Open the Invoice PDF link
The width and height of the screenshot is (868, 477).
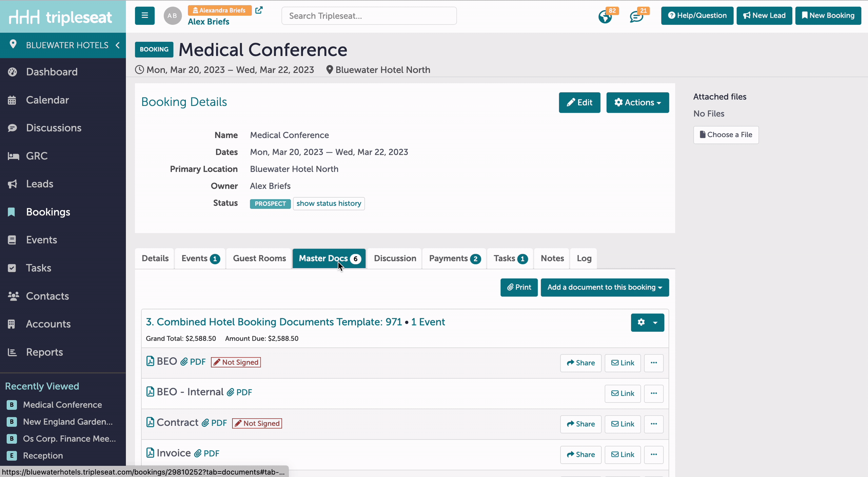[x=207, y=454]
